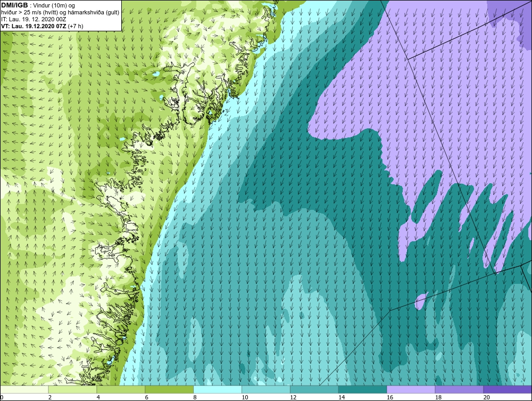Click the legend value label 14
Image resolution: width=532 pixels, height=401 pixels.
tap(342, 397)
